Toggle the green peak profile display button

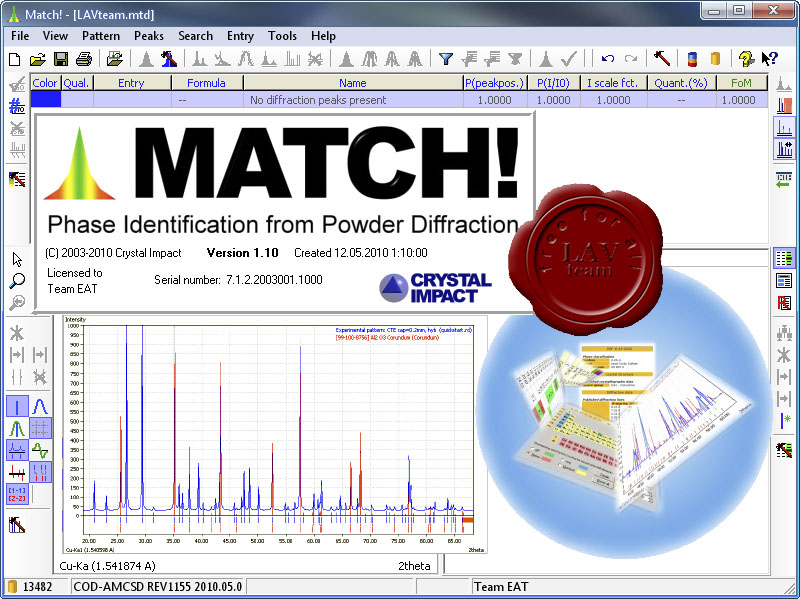[x=17, y=429]
